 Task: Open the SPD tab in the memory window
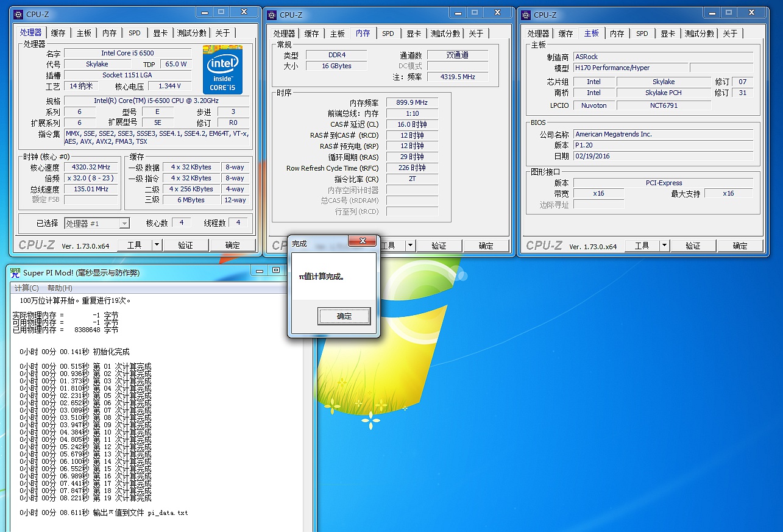(388, 34)
